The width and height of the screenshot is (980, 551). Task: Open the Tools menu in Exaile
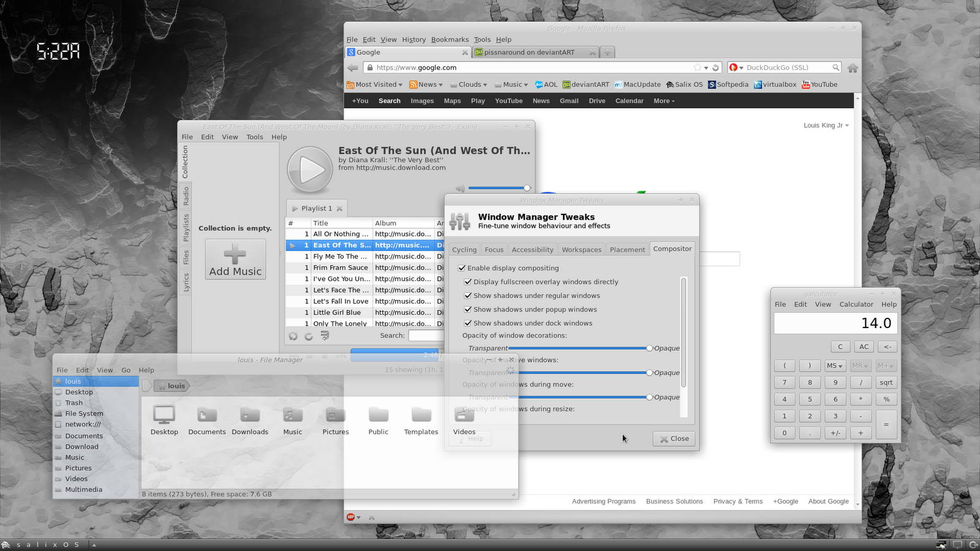[255, 137]
